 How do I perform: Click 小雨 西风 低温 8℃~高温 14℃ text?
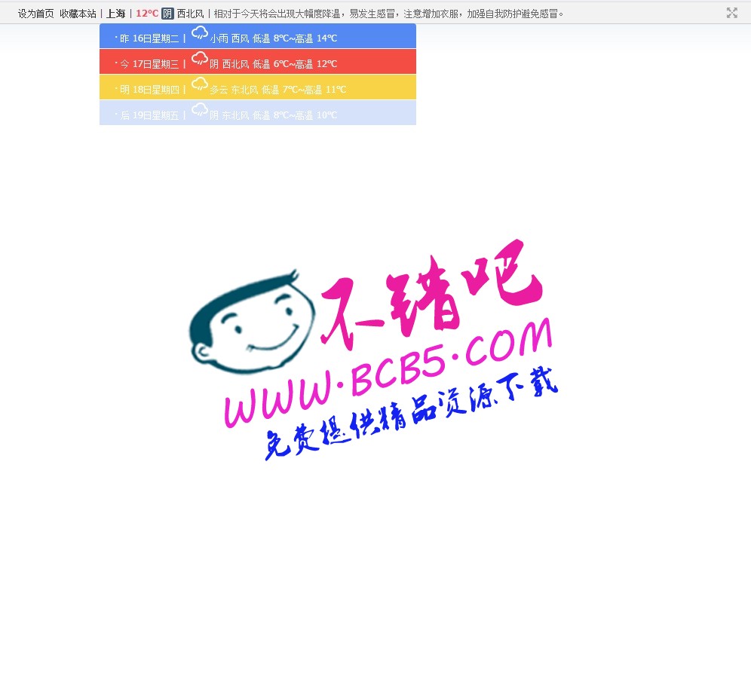[274, 38]
